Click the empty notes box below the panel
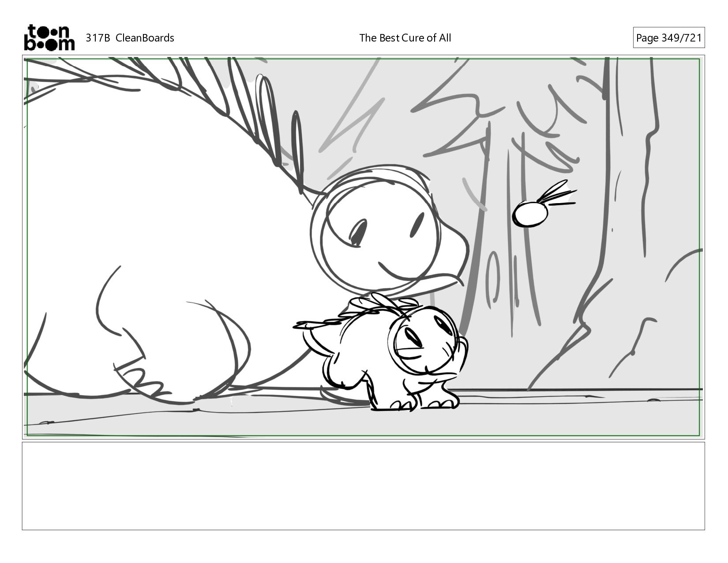 coord(364,486)
